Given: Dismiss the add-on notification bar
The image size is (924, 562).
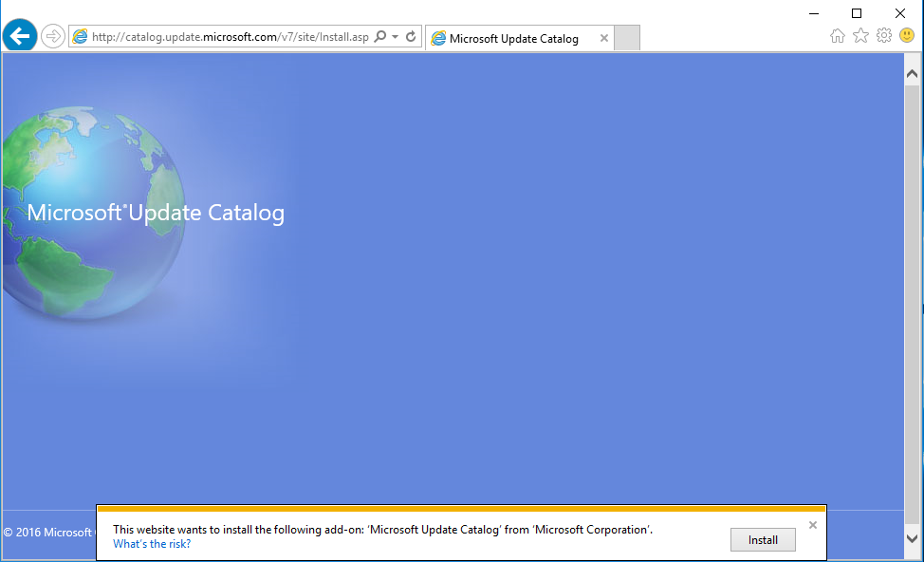Looking at the screenshot, I should pos(813,525).
